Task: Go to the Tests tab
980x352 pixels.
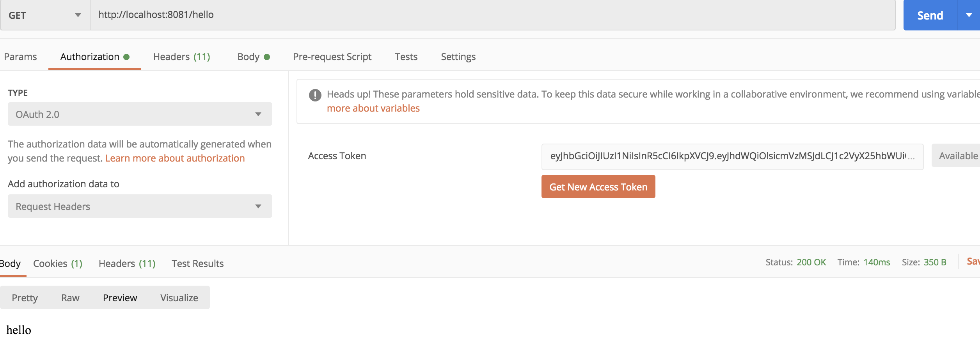Action: [406, 57]
